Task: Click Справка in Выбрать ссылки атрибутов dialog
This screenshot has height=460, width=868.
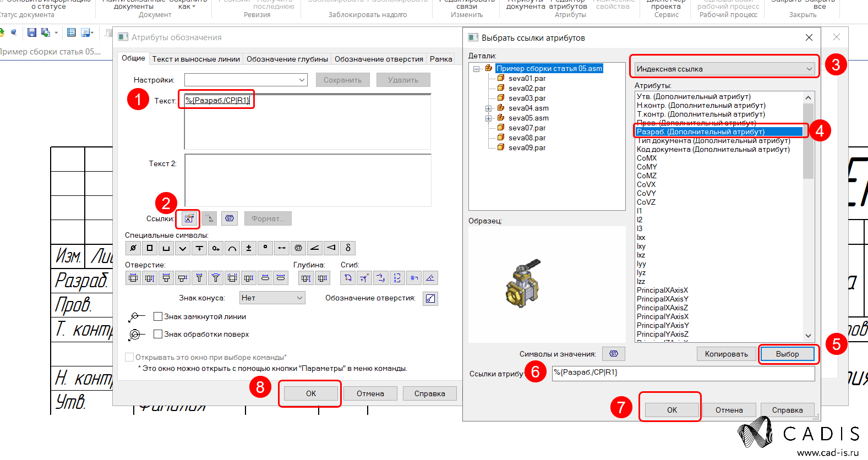Action: [x=788, y=410]
